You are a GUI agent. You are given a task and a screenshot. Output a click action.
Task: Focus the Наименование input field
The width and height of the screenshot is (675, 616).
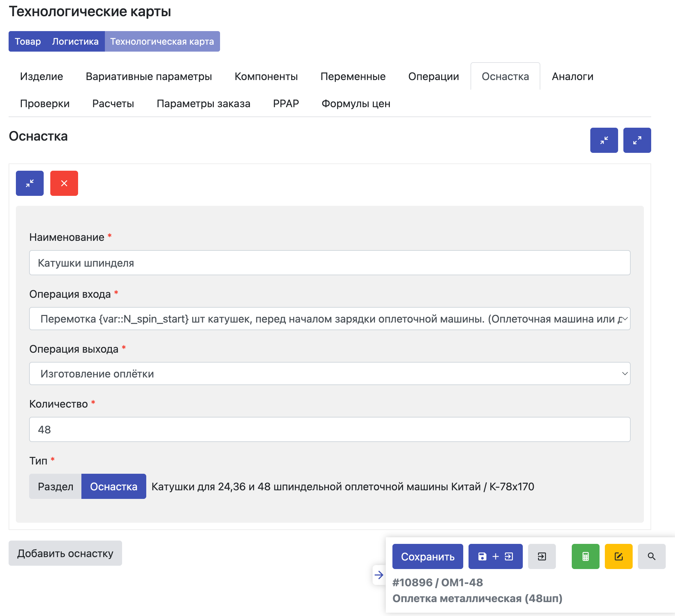tap(330, 263)
